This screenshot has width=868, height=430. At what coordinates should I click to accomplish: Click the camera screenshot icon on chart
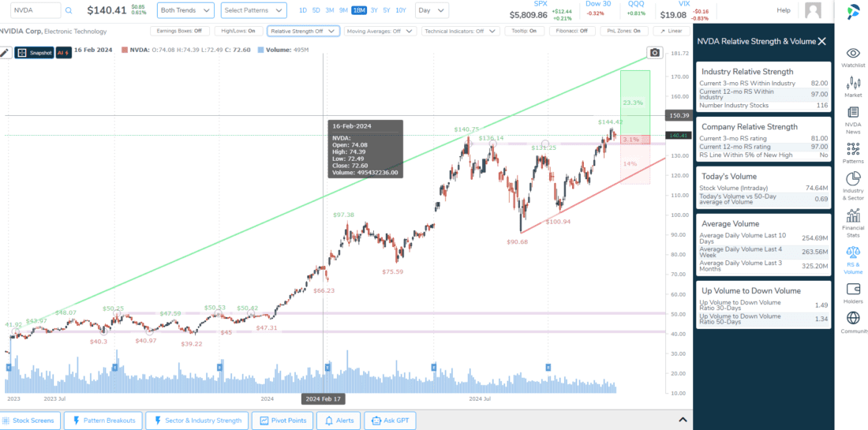(655, 53)
